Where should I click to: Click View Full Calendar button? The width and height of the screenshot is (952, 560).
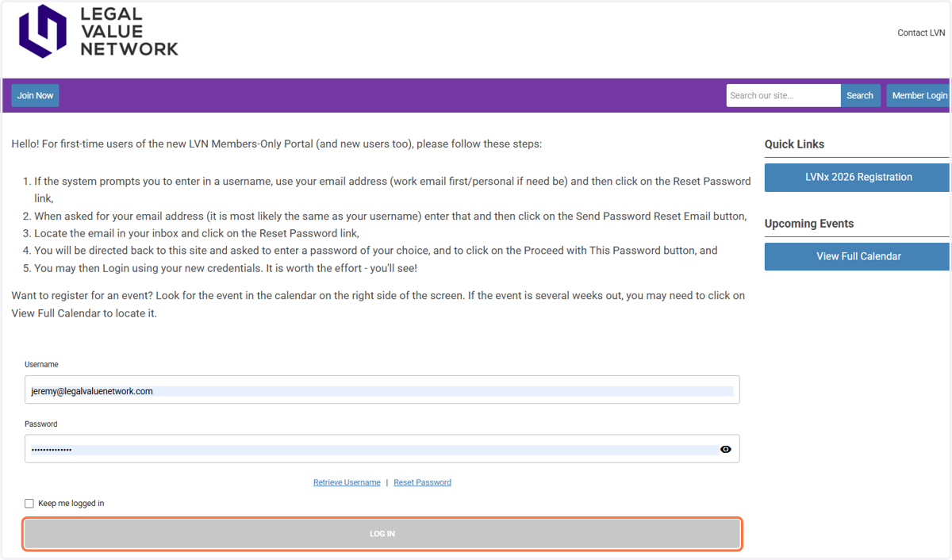[x=857, y=256]
